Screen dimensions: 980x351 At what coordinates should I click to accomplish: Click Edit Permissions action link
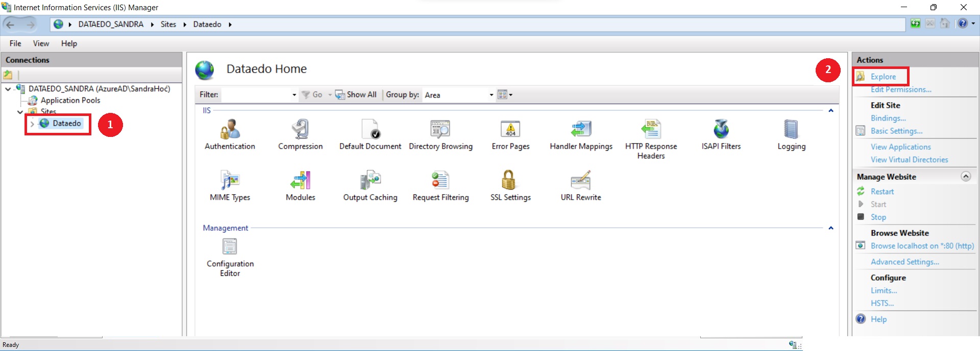pos(901,89)
